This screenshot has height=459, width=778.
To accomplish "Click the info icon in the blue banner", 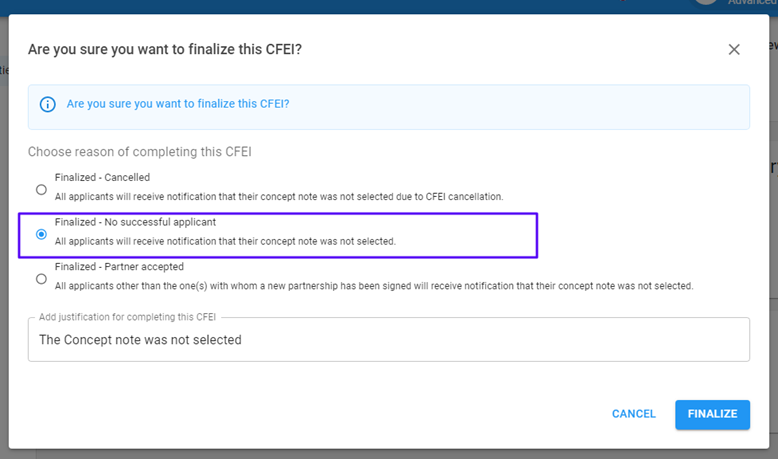I will coord(47,104).
